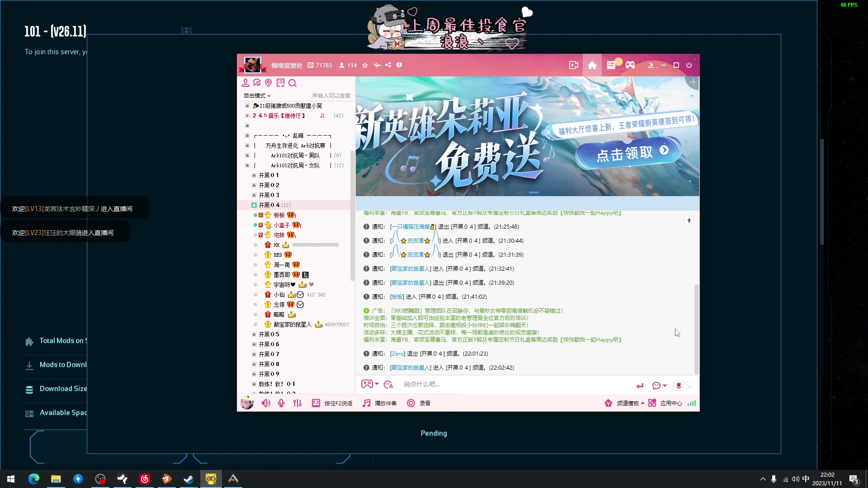
Task: Open the 一只橘猫压海棠 user link in chat
Action: [x=412, y=227]
